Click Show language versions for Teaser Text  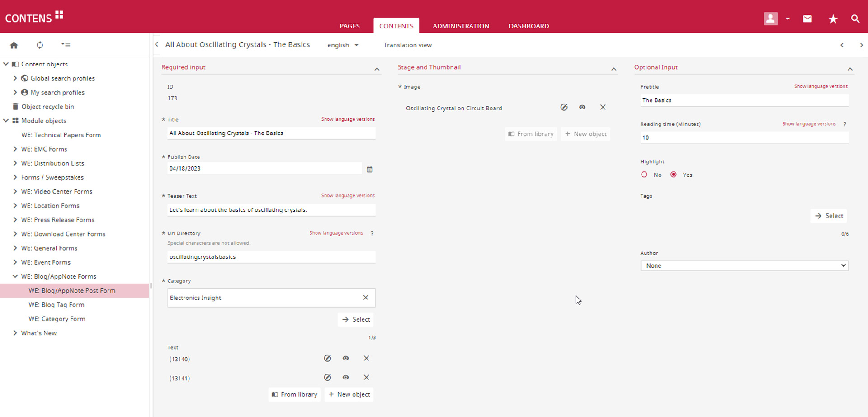[x=348, y=196]
